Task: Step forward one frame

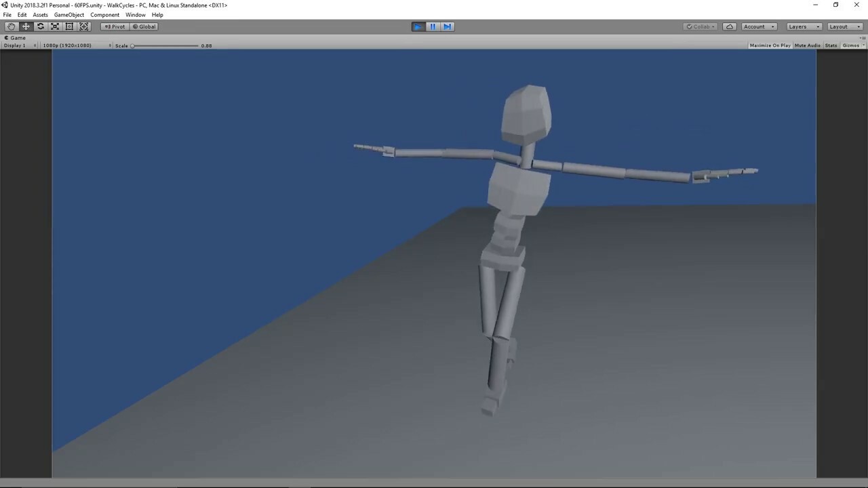Action: click(447, 26)
